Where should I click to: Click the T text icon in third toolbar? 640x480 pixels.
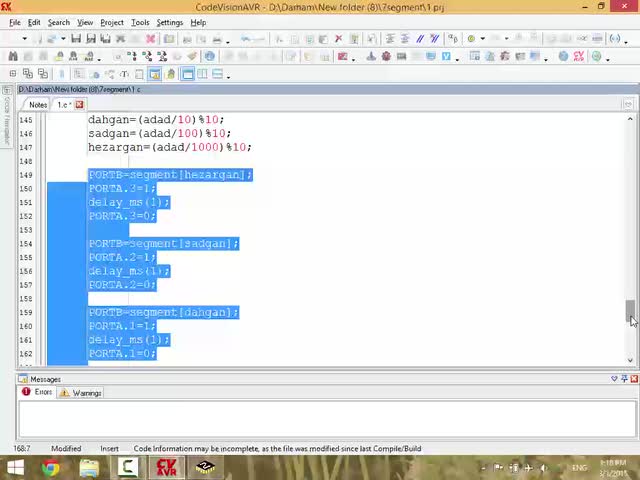(x=124, y=74)
